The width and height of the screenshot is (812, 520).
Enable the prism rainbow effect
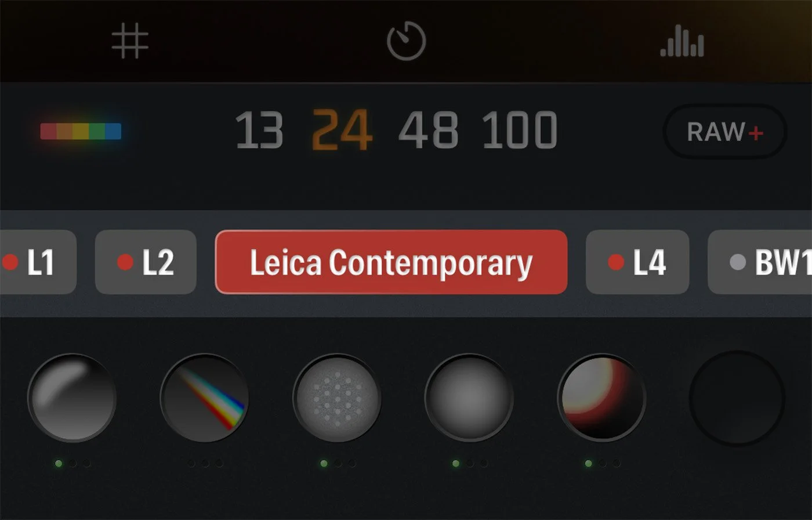click(x=205, y=398)
